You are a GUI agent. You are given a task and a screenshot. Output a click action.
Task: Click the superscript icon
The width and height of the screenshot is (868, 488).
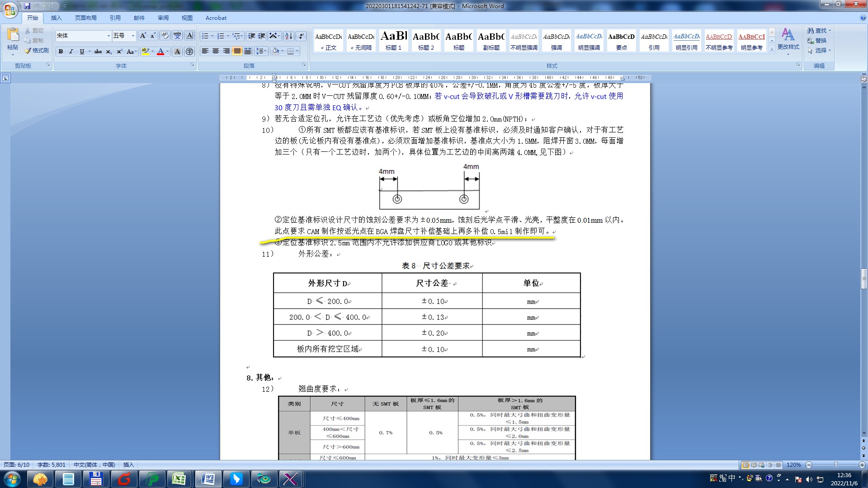pyautogui.click(x=119, y=52)
